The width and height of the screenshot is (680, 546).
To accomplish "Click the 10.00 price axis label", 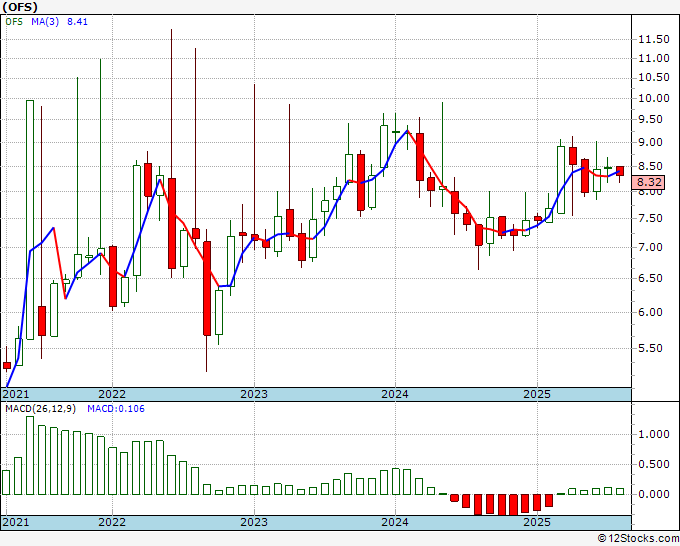I will [x=654, y=98].
